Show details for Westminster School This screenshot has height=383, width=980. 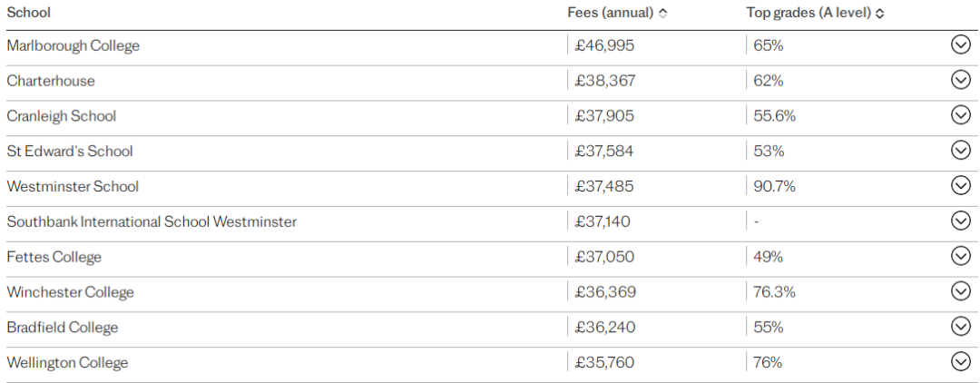click(x=960, y=185)
